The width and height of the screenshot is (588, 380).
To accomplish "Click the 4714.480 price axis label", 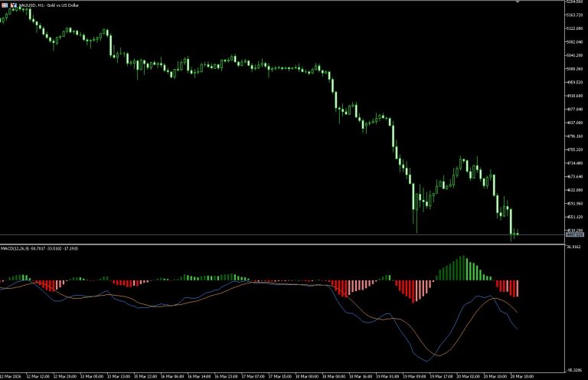I will click(x=575, y=163).
